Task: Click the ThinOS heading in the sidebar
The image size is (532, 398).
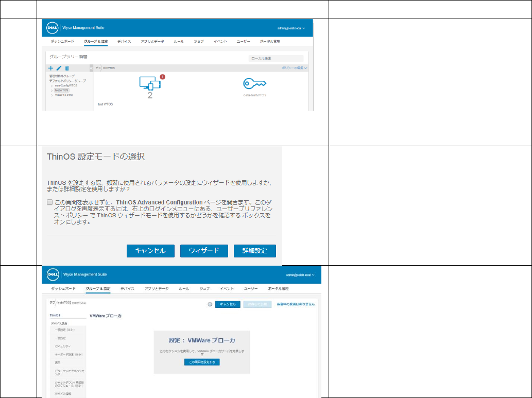Action: click(x=55, y=316)
